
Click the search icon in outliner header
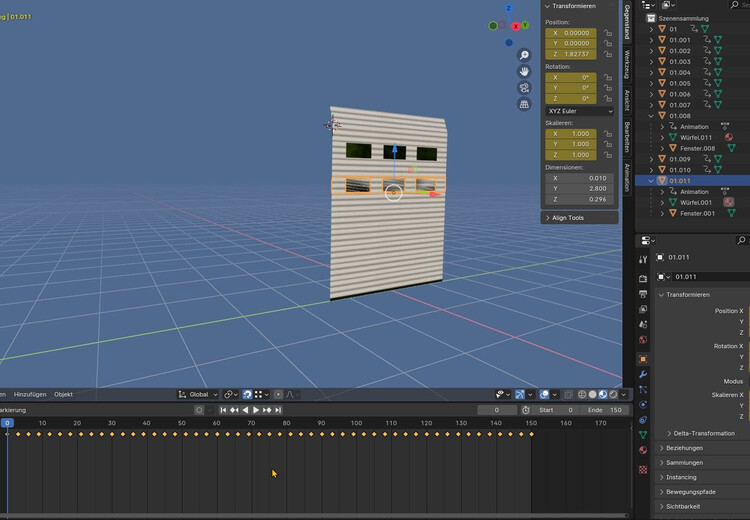coord(734,5)
